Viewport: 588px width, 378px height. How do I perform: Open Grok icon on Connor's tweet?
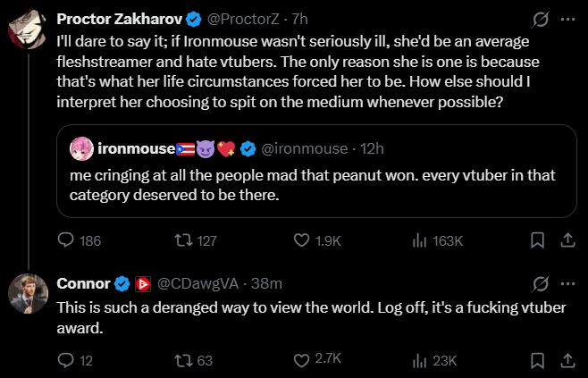(x=539, y=284)
